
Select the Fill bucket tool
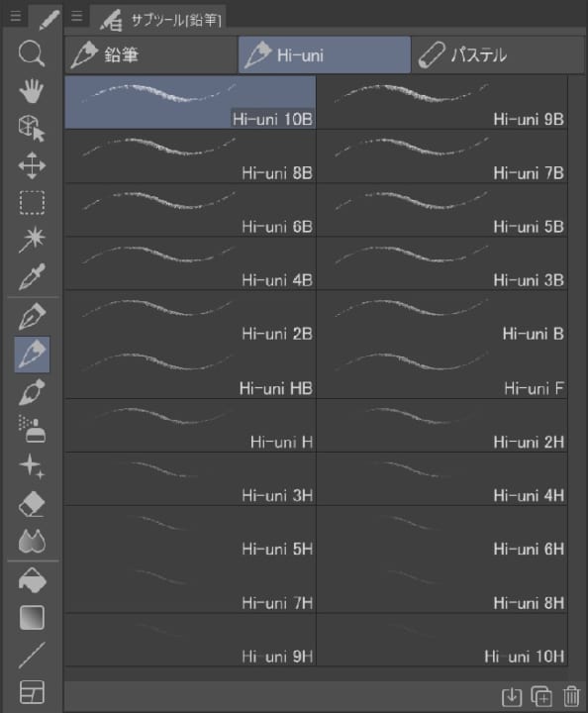point(32,580)
